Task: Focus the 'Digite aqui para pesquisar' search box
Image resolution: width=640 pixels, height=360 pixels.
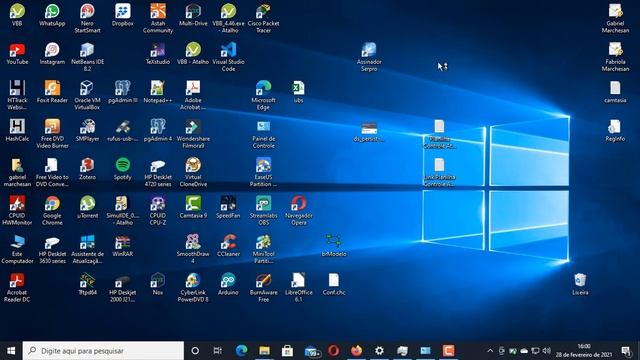Action: pos(103,351)
